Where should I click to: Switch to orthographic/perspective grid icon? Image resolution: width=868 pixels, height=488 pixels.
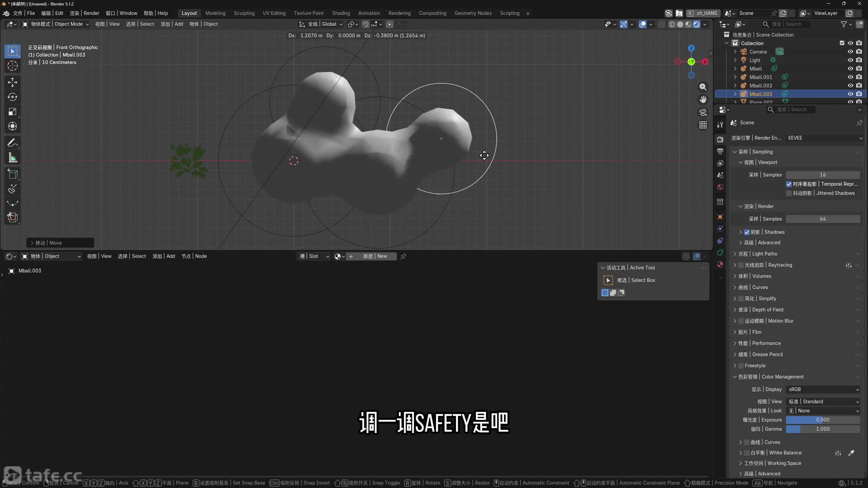tap(703, 125)
